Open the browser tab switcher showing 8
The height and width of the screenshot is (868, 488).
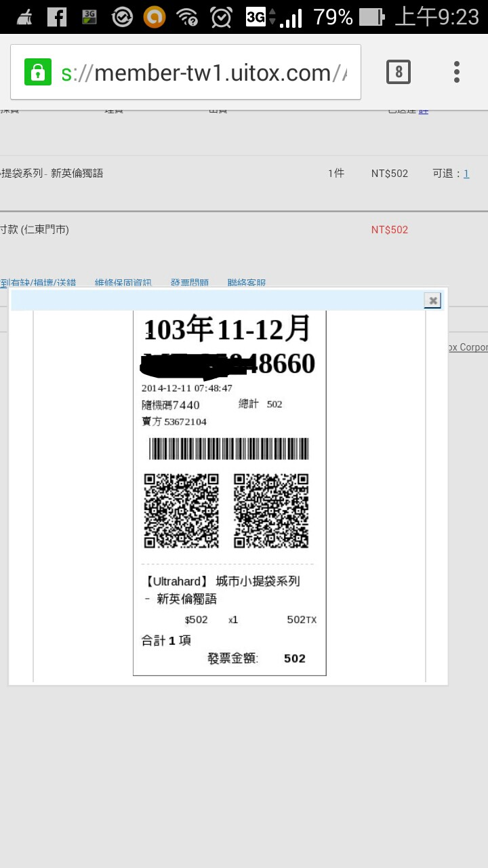(399, 72)
